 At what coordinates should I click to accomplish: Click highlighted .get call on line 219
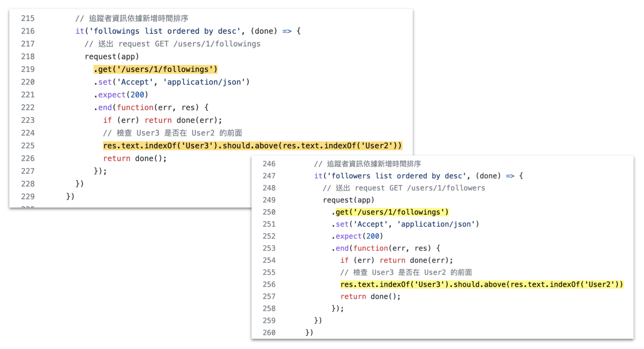pos(156,69)
